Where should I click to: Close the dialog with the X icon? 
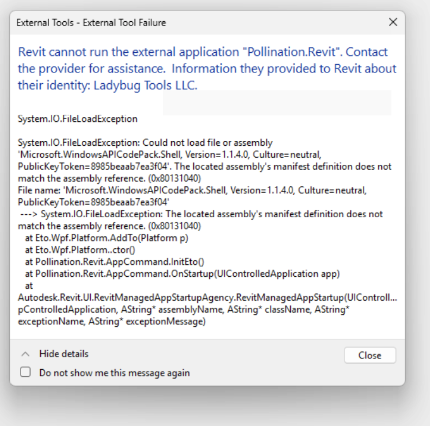coord(393,22)
